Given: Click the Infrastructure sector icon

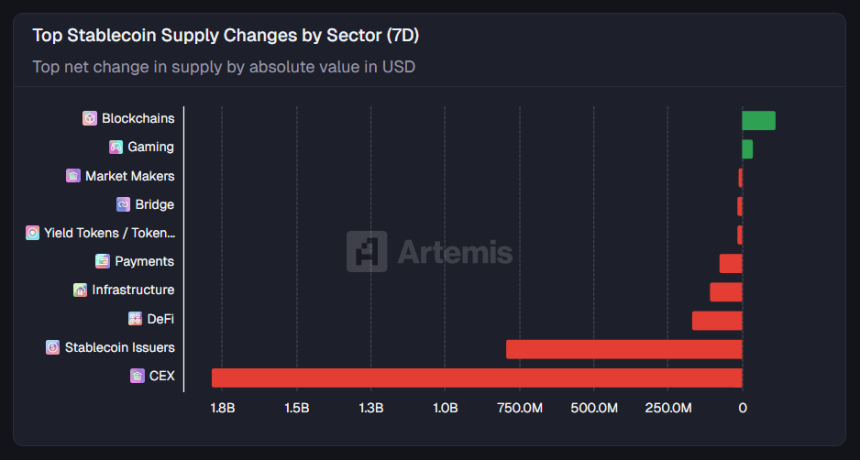Looking at the screenshot, I should point(80,290).
